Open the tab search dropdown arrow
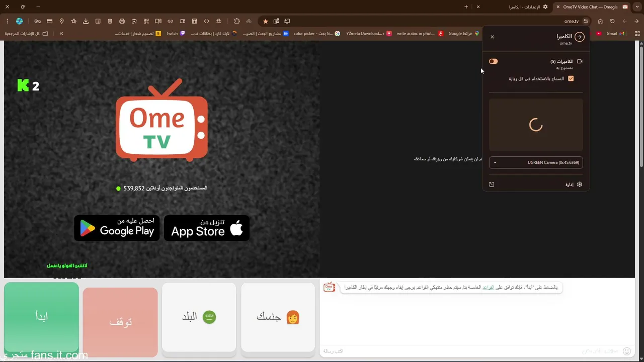 [x=637, y=7]
